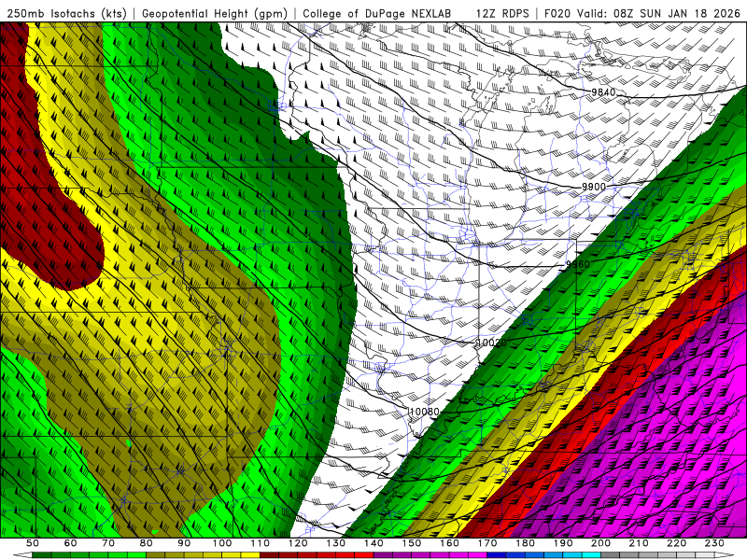Click the '170' colorbar scale label
The height and width of the screenshot is (560, 747).
click(487, 543)
